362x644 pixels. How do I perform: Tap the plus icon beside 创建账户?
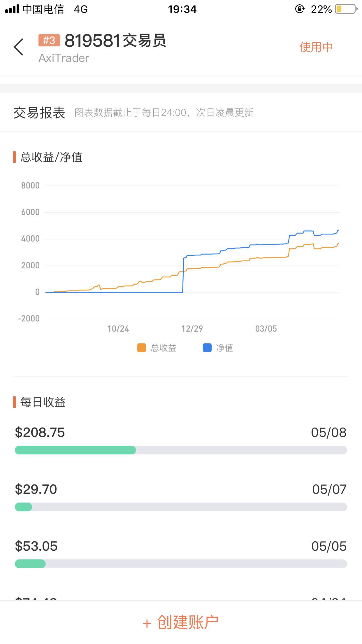[x=147, y=624]
